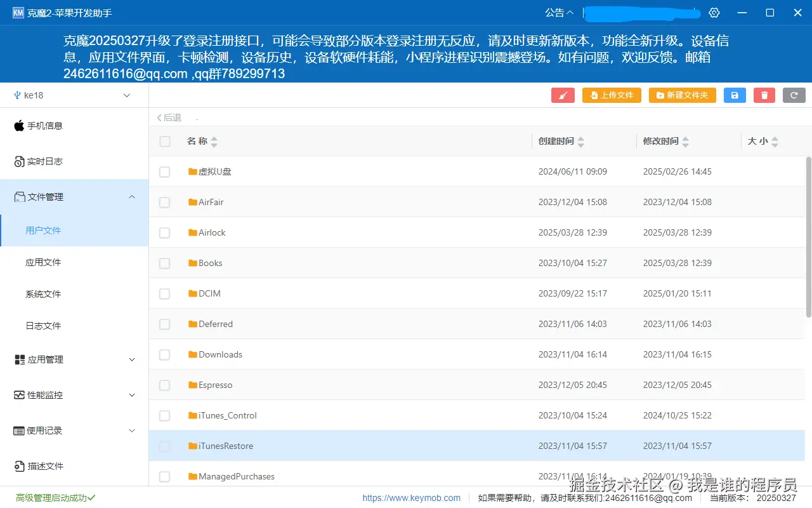
Task: Click the 2025/01/20 15:11 modified date
Action: click(x=678, y=293)
